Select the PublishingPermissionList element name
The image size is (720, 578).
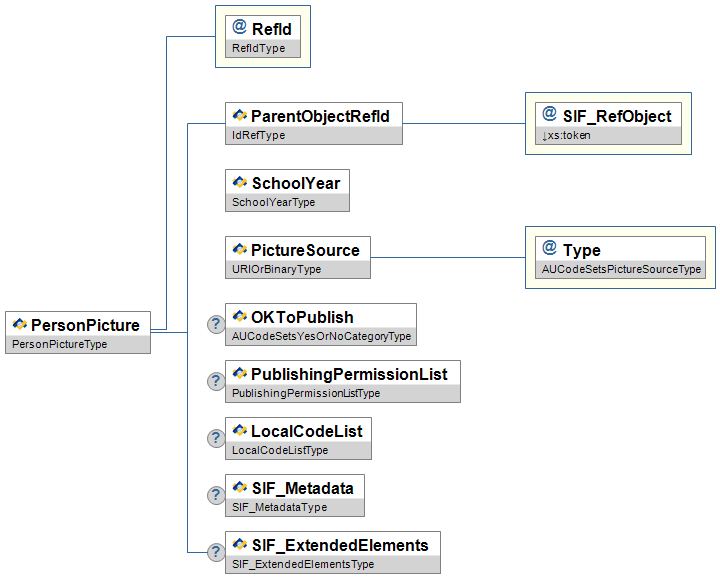tap(349, 374)
